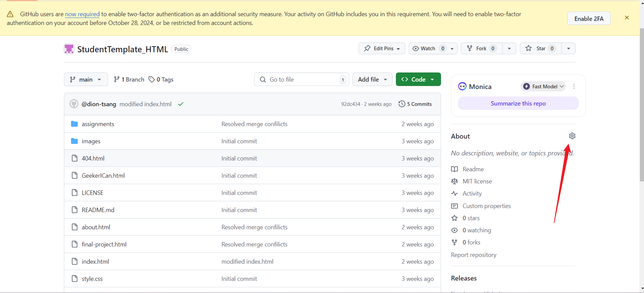Open the final-project.html file
The width and height of the screenshot is (644, 293).
point(104,244)
